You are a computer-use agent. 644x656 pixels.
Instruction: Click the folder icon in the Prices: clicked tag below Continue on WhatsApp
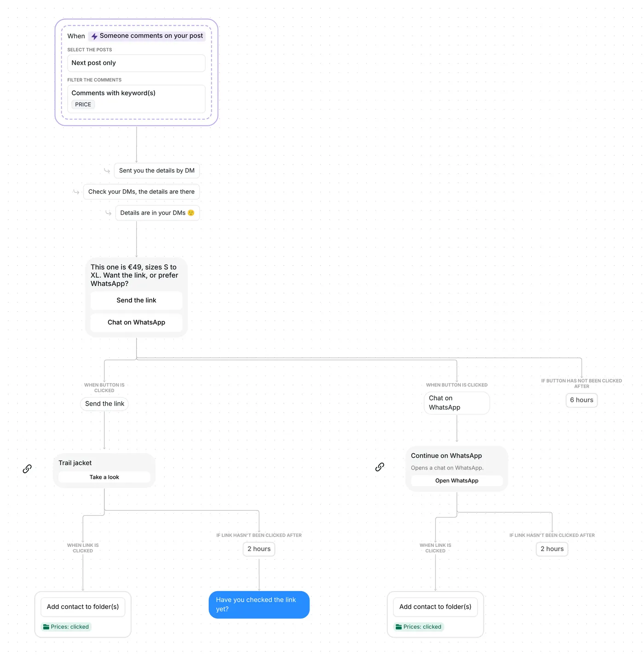[398, 627]
